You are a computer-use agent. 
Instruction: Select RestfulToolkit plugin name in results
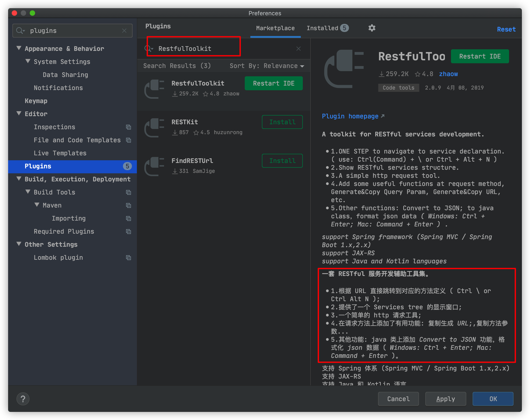coord(198,83)
